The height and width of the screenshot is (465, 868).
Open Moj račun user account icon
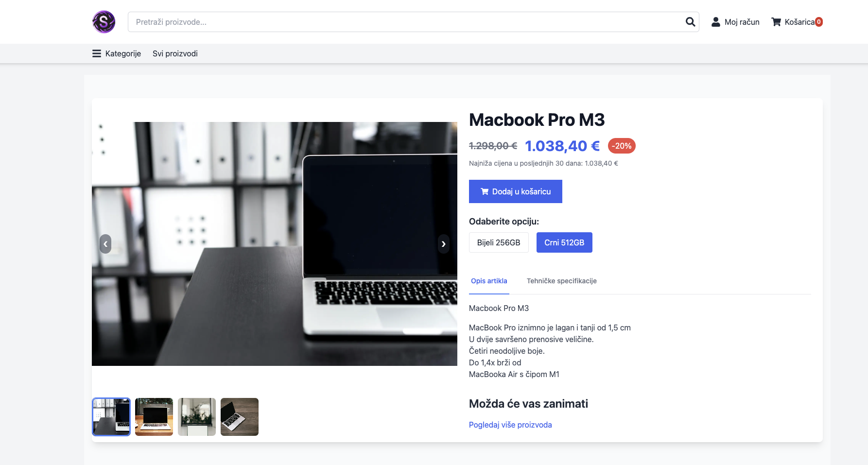716,22
